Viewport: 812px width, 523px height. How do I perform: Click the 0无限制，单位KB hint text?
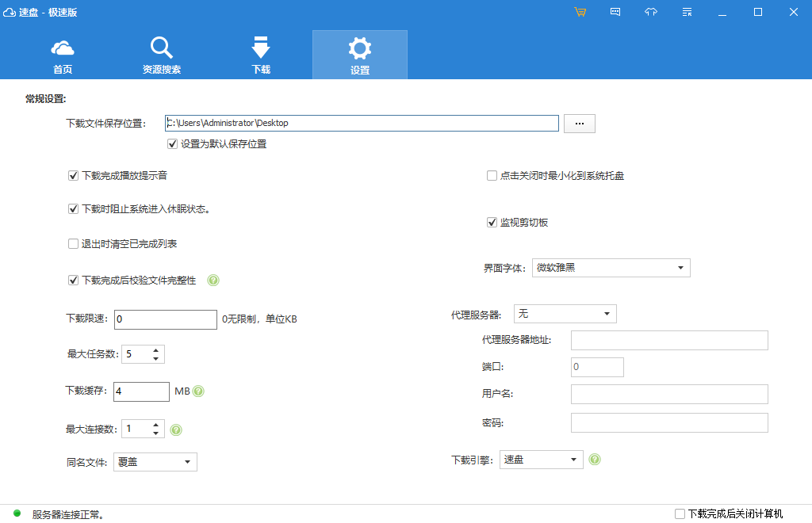(x=259, y=319)
